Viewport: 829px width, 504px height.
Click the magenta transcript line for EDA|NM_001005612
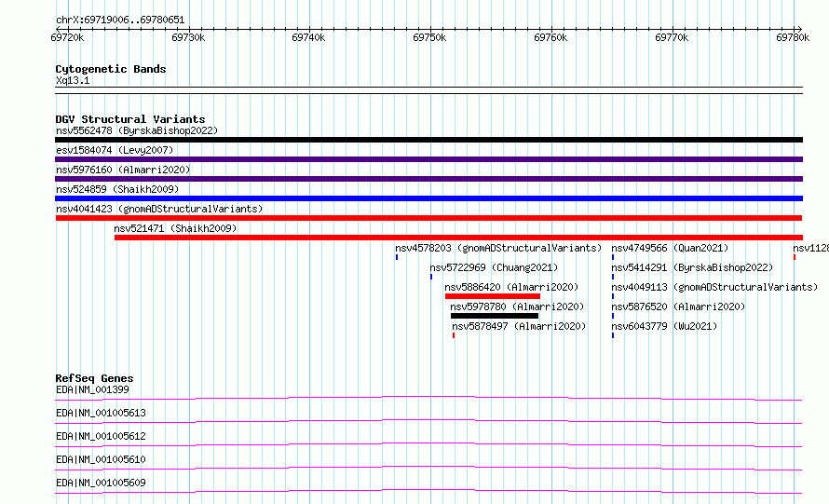(428, 443)
